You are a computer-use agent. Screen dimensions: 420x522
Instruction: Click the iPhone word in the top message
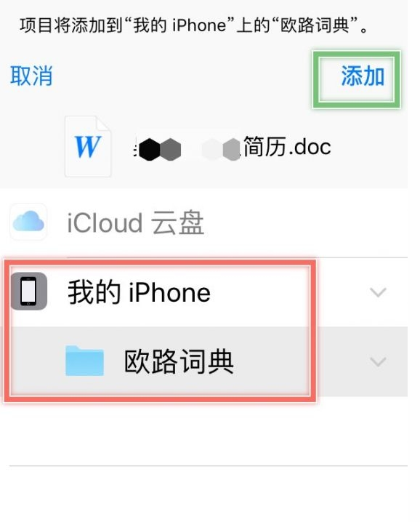coord(199,25)
